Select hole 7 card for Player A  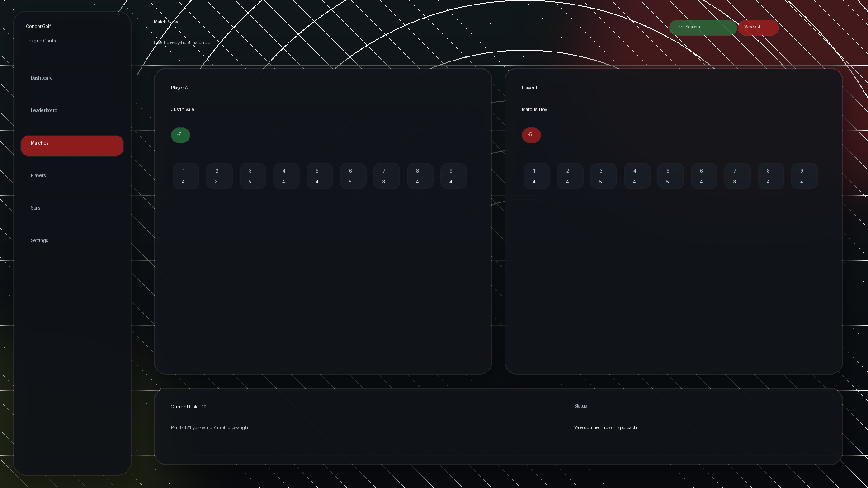[387, 176]
